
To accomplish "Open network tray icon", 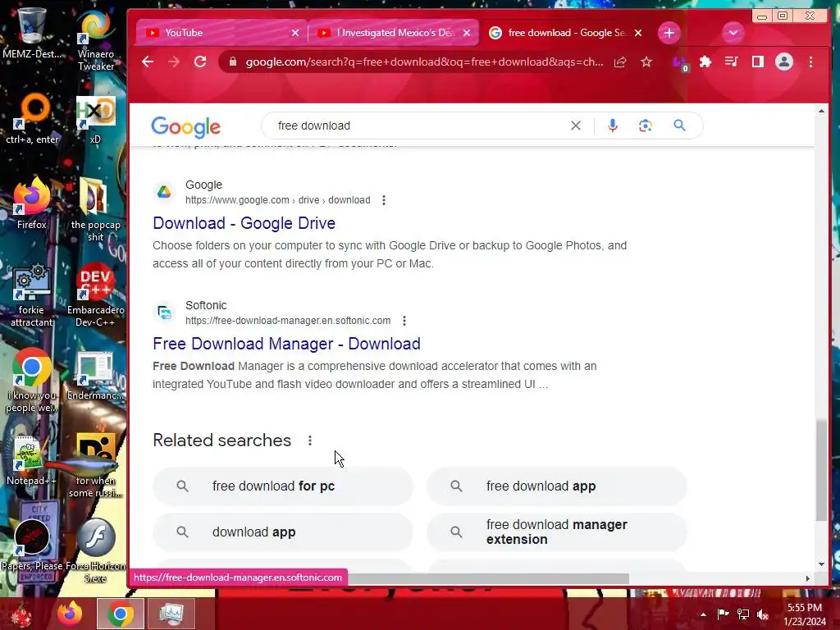I will click(743, 614).
